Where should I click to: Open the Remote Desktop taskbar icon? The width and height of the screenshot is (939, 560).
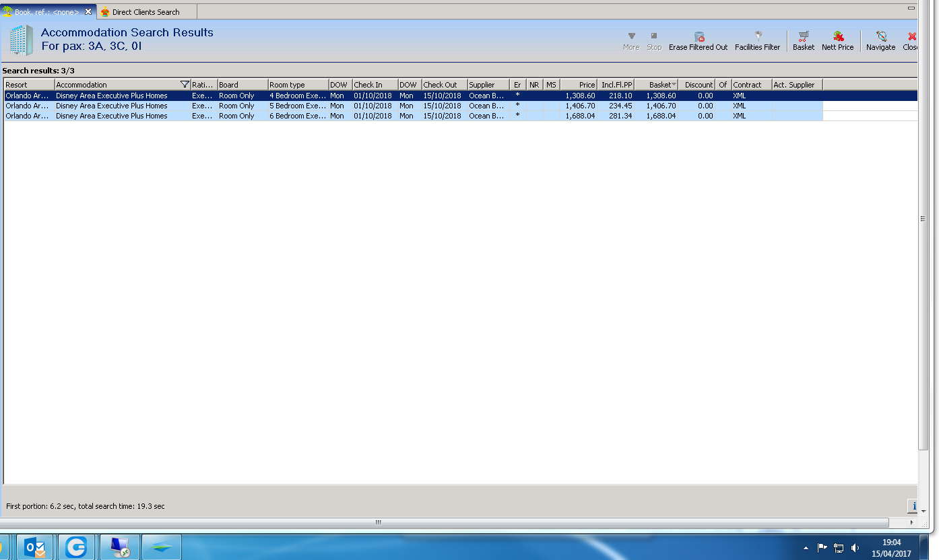119,547
